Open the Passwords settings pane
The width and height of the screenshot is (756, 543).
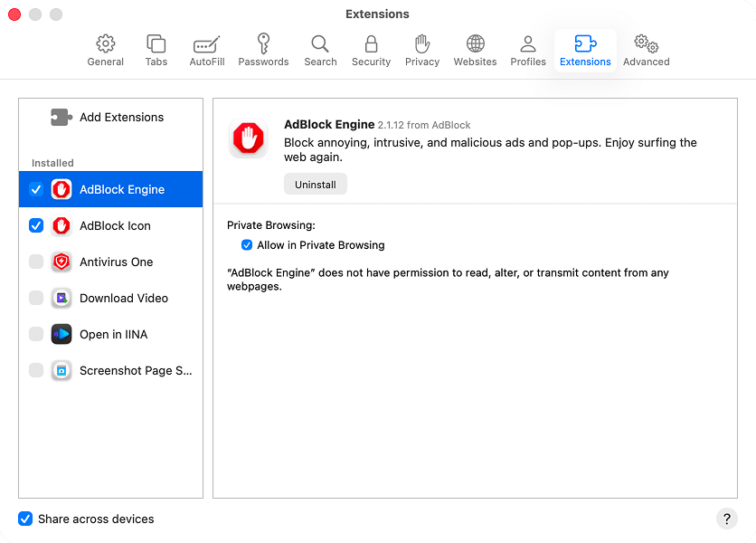coord(263,50)
